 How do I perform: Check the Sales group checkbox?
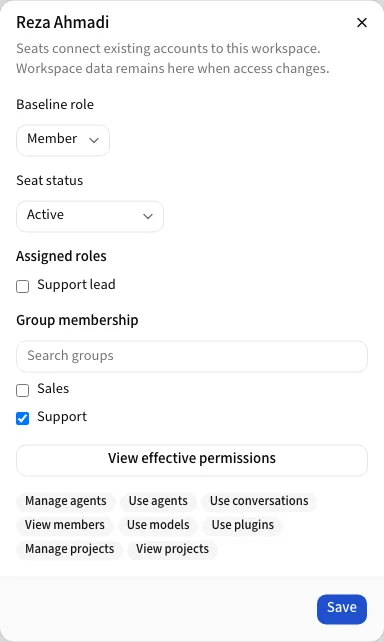coord(23,390)
